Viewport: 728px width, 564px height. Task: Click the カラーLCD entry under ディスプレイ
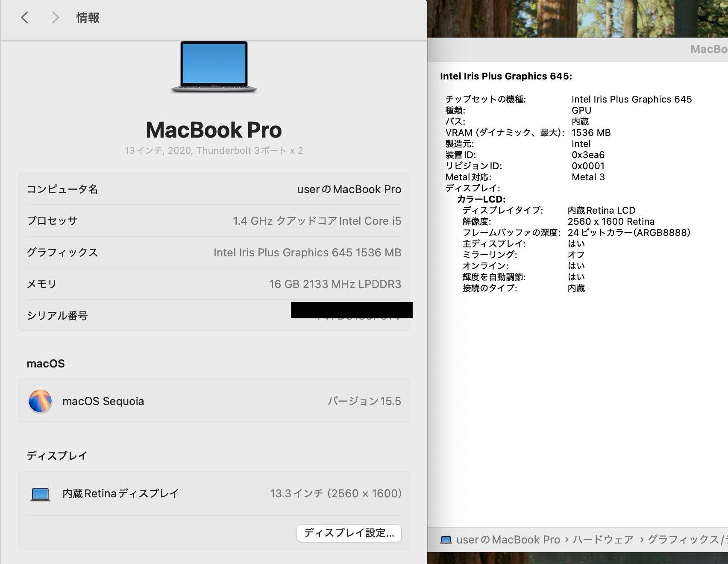(x=481, y=199)
